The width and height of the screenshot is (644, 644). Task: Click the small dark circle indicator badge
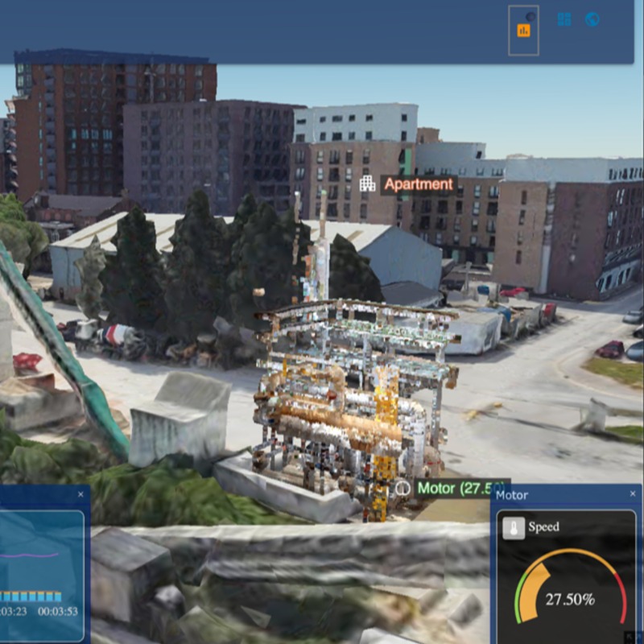pos(531,16)
